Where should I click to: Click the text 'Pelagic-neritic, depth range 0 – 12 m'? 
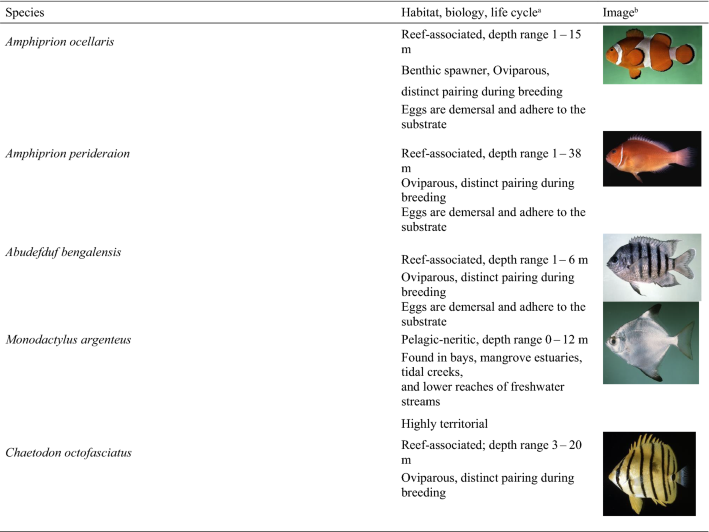(x=495, y=339)
